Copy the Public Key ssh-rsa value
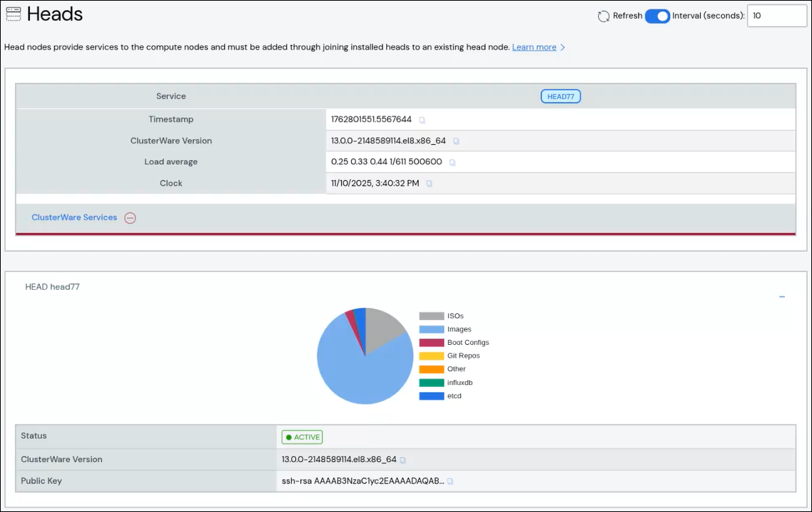This screenshot has height=512, width=812. pos(450,481)
